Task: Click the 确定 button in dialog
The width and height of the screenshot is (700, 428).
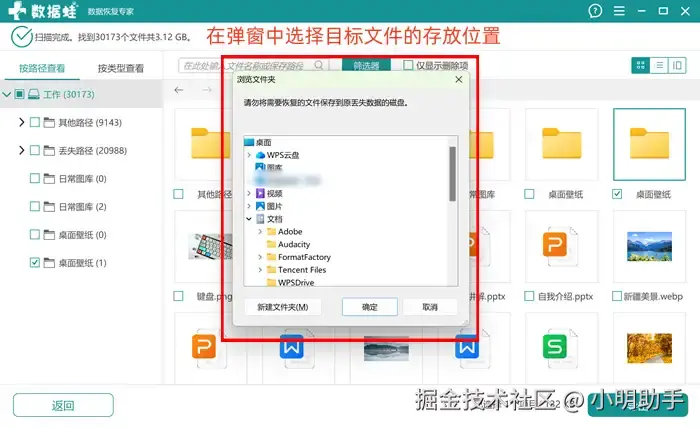Action: coord(370,307)
